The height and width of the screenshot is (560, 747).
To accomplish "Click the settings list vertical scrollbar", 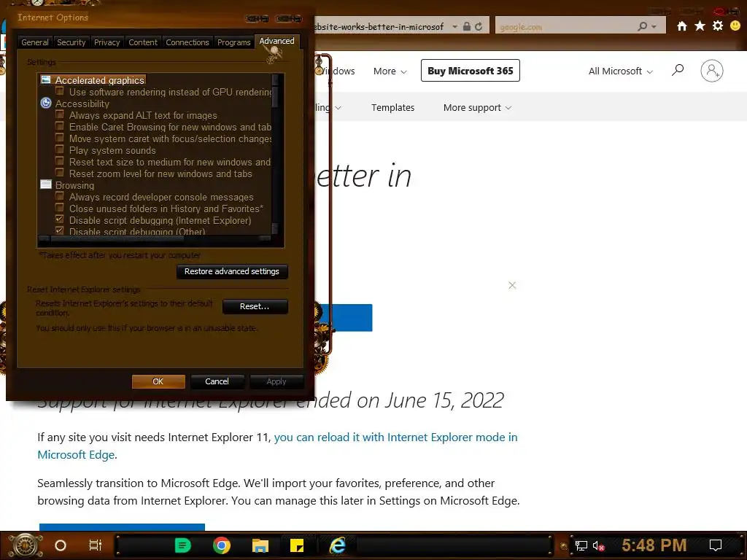I will point(275,153).
